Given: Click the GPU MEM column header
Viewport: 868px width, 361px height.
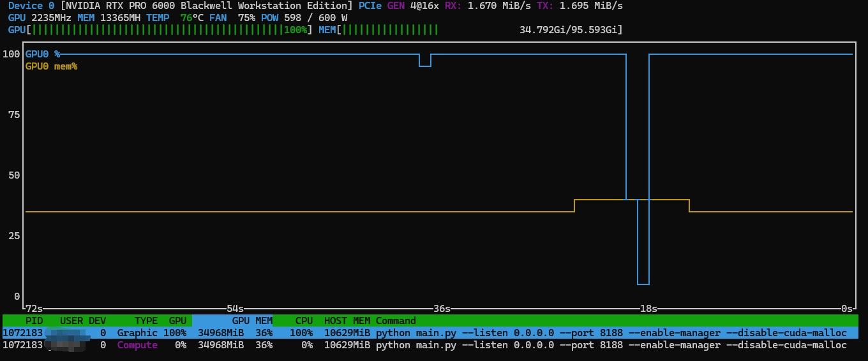Looking at the screenshot, I should (252, 321).
